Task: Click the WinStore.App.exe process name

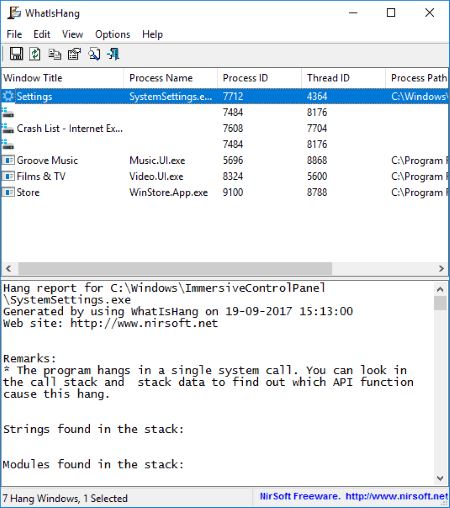Action: (169, 192)
